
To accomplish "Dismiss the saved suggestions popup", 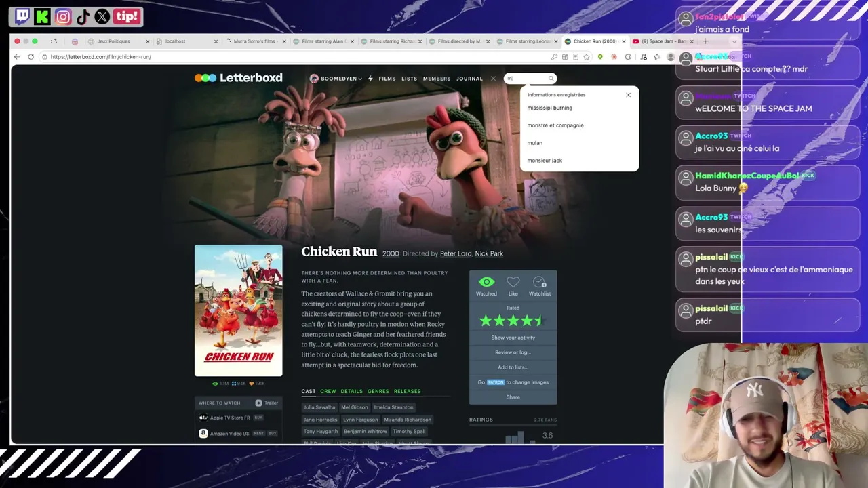I will pyautogui.click(x=628, y=95).
